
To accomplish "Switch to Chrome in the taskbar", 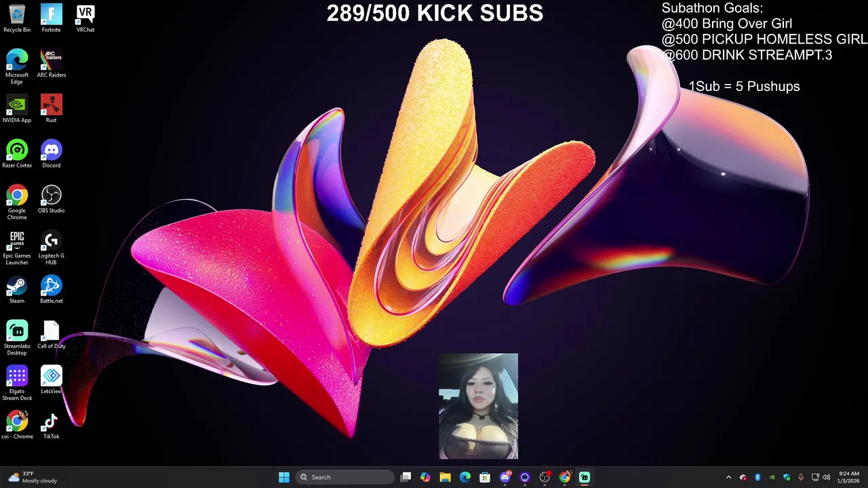I will (565, 477).
